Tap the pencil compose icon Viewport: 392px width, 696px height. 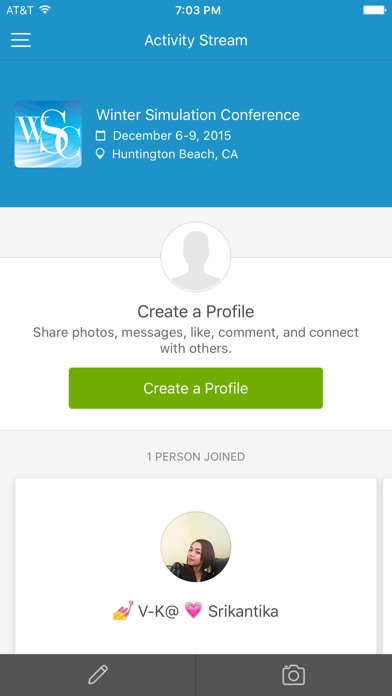coord(98,674)
